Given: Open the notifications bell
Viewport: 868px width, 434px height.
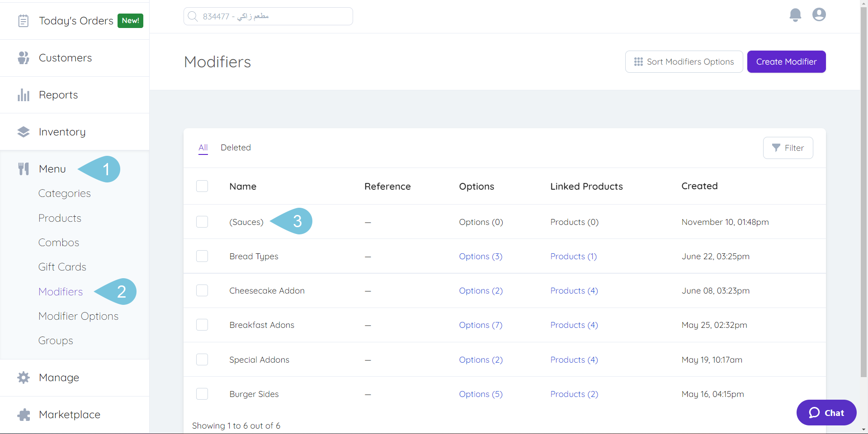Looking at the screenshot, I should coord(795,14).
